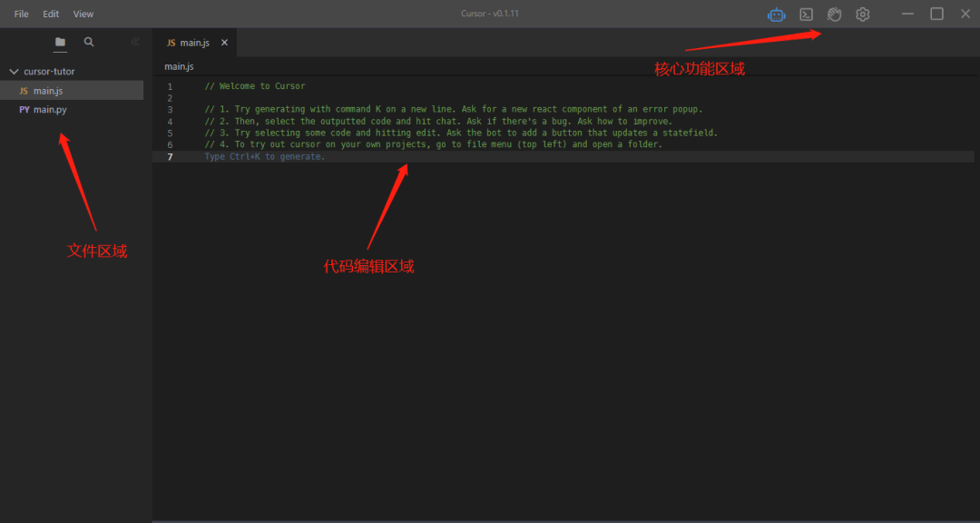Close the Cursor window

point(965,14)
